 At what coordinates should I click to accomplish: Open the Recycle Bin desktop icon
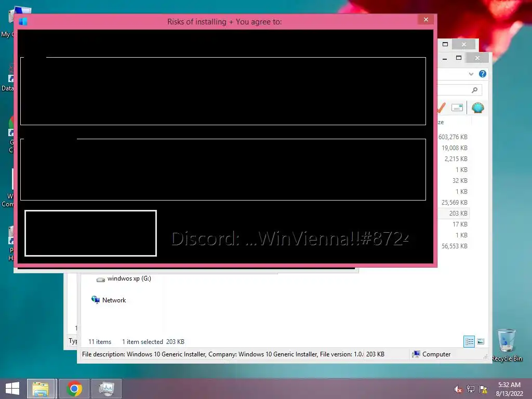(507, 345)
